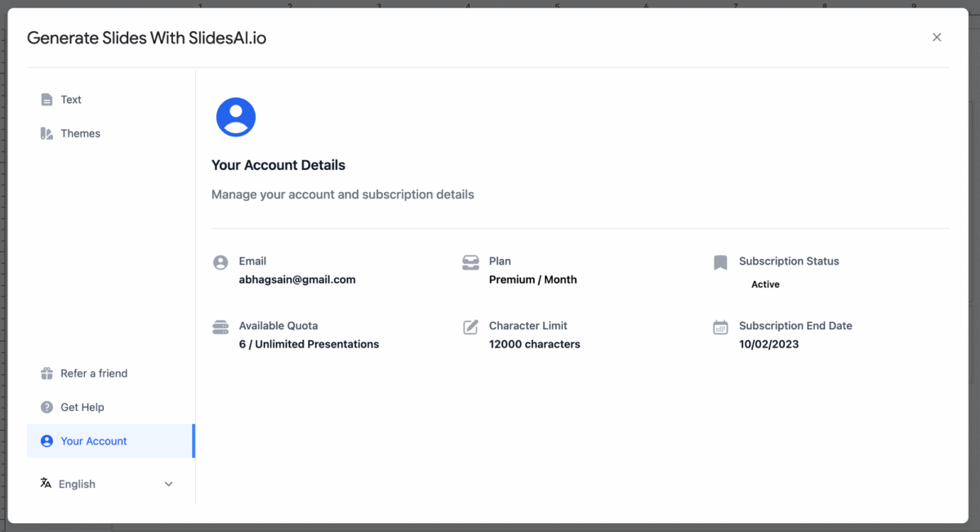The width and height of the screenshot is (980, 532).
Task: Click the language translate icon
Action: [46, 483]
